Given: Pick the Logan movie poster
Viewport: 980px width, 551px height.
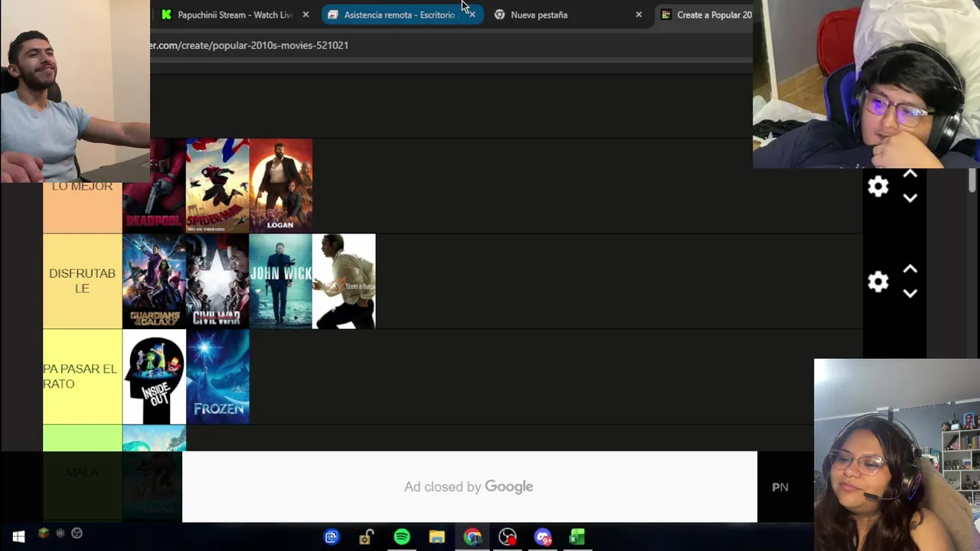Looking at the screenshot, I should [281, 186].
